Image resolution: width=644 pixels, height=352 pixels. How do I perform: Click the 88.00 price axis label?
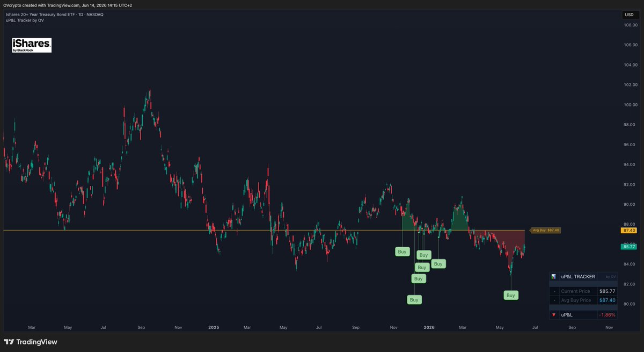click(x=631, y=224)
